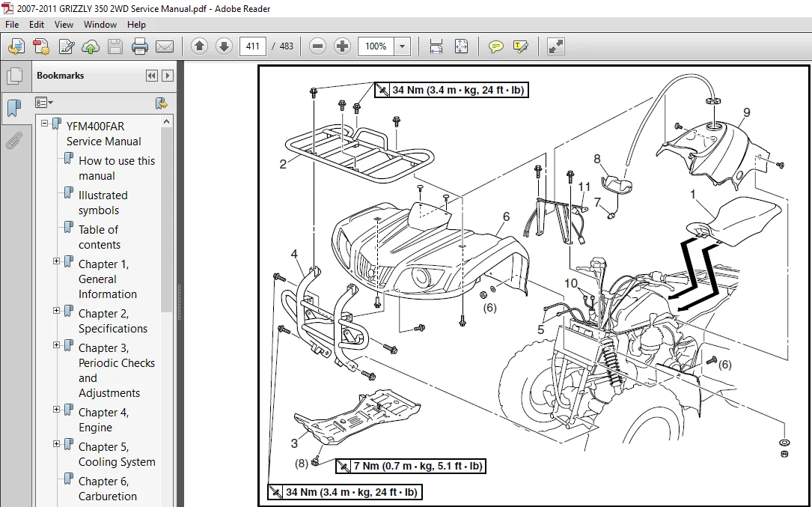Select Chapter 6, Carburetion bookmark
Screen dimensions: 812x507
pos(108,489)
